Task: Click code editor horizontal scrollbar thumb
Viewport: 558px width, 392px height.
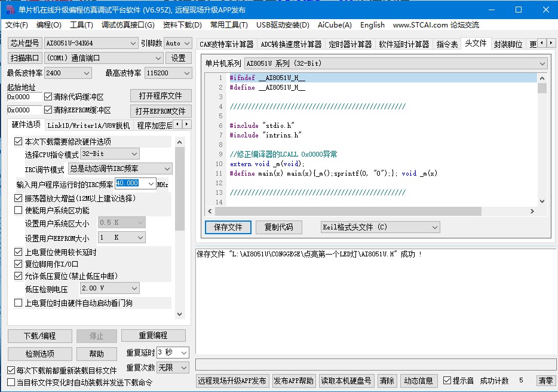Action: click(x=348, y=211)
